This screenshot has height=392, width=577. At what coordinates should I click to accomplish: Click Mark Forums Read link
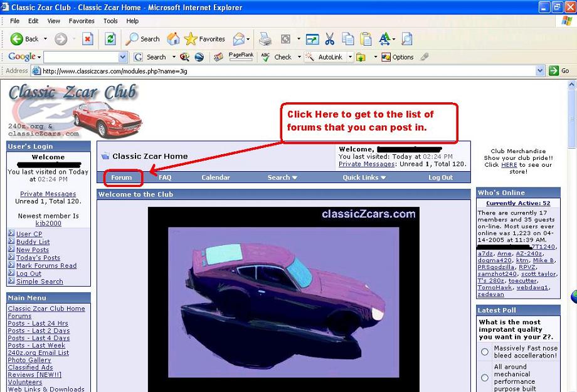[46, 265]
